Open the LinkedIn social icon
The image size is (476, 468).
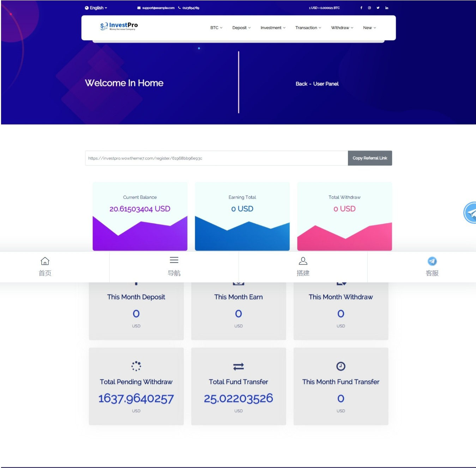coord(387,8)
